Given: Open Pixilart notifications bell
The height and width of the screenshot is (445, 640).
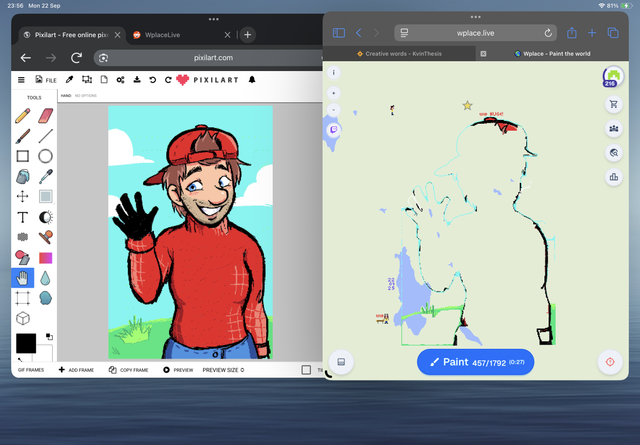Looking at the screenshot, I should (x=252, y=80).
